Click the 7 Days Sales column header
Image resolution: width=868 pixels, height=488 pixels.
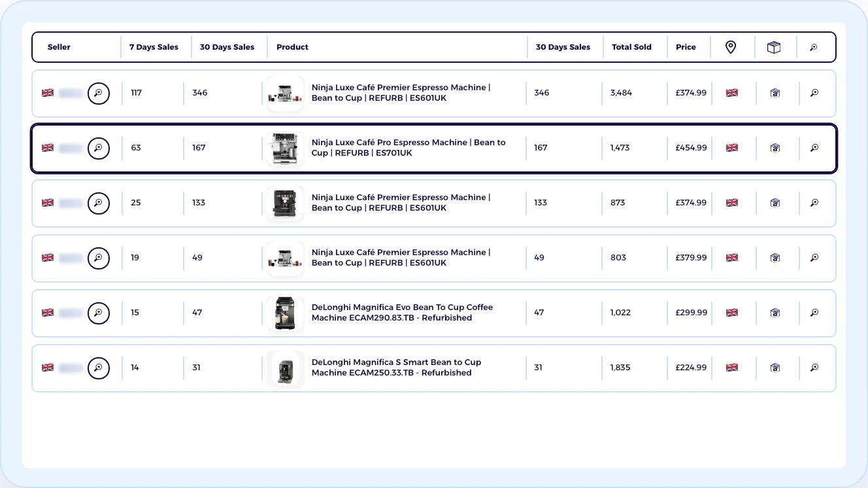[x=154, y=47]
